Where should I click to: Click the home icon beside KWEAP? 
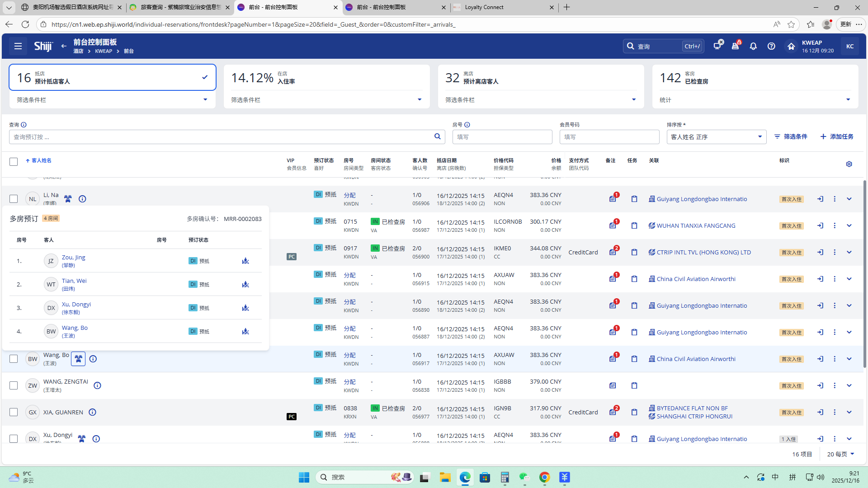[791, 46]
